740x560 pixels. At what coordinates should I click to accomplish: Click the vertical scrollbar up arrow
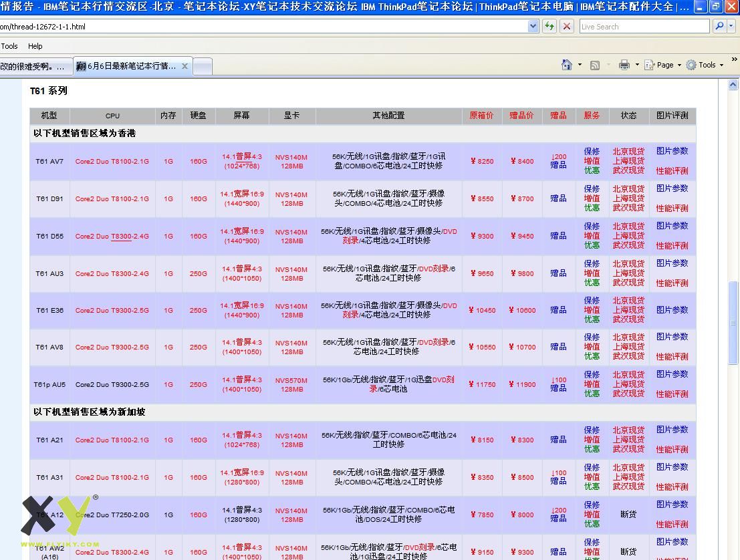[733, 85]
